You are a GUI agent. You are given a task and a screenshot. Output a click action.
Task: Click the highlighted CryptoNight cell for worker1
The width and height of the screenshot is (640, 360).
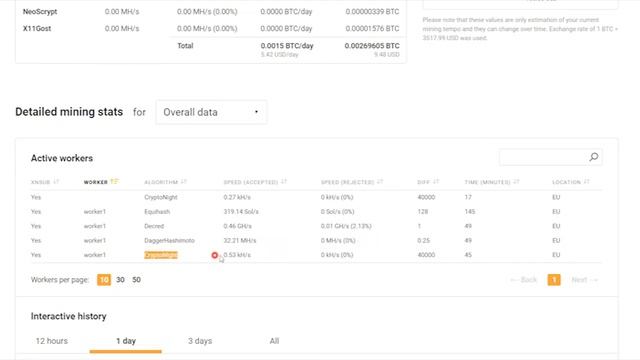[x=161, y=255]
